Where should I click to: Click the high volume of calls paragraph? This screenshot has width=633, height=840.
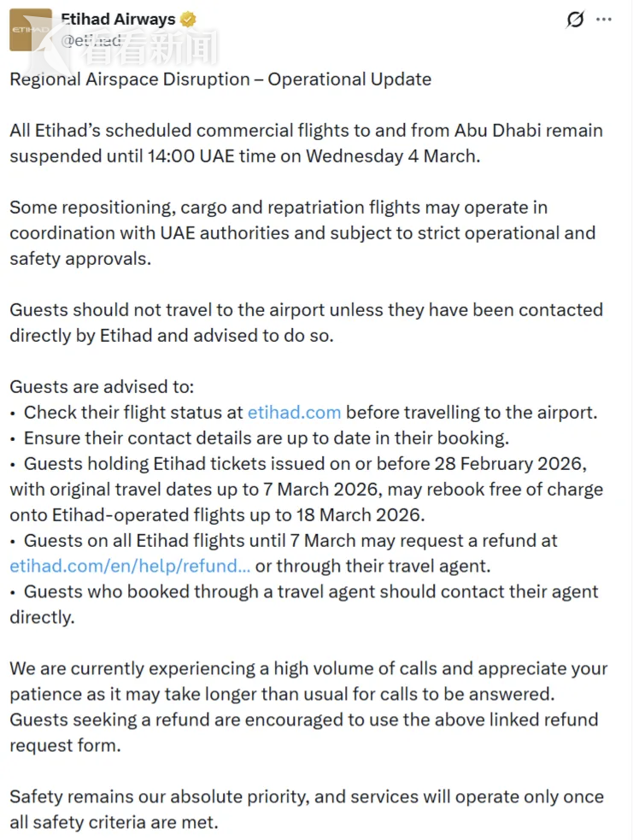[x=308, y=707]
